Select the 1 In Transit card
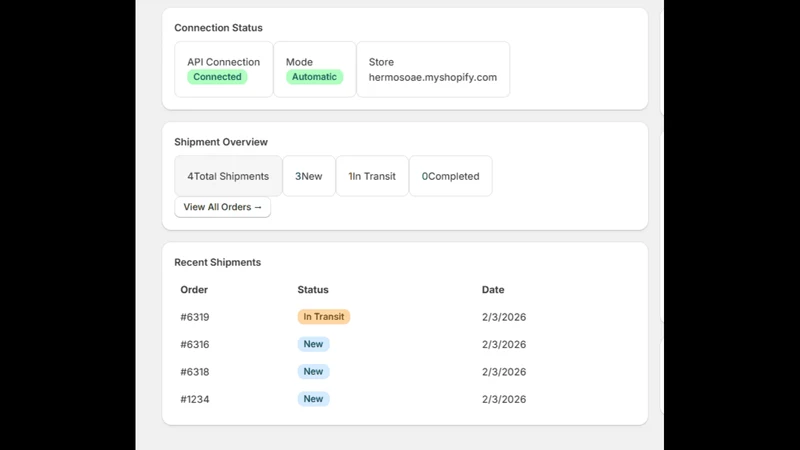Image resolution: width=800 pixels, height=450 pixels. coord(372,176)
